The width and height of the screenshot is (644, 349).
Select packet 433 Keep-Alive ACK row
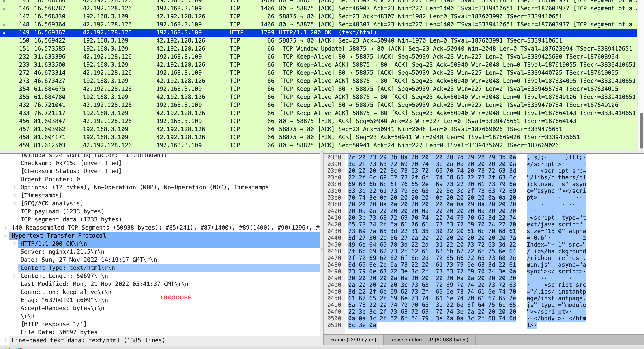pos(319,113)
